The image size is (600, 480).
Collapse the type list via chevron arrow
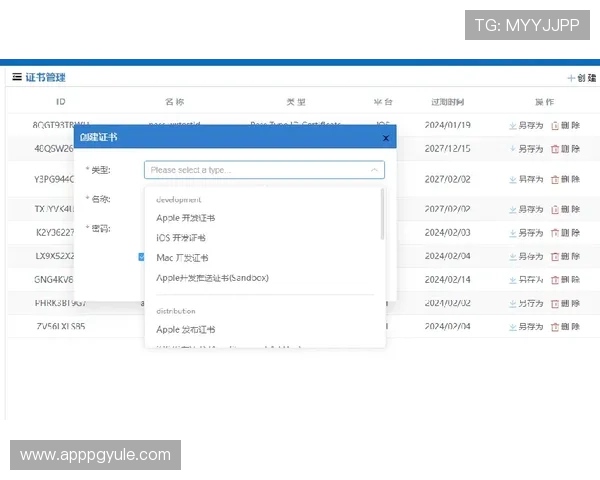pyautogui.click(x=374, y=170)
